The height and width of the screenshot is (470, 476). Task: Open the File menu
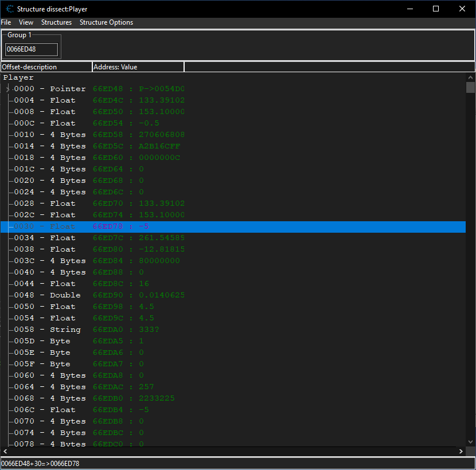click(6, 22)
